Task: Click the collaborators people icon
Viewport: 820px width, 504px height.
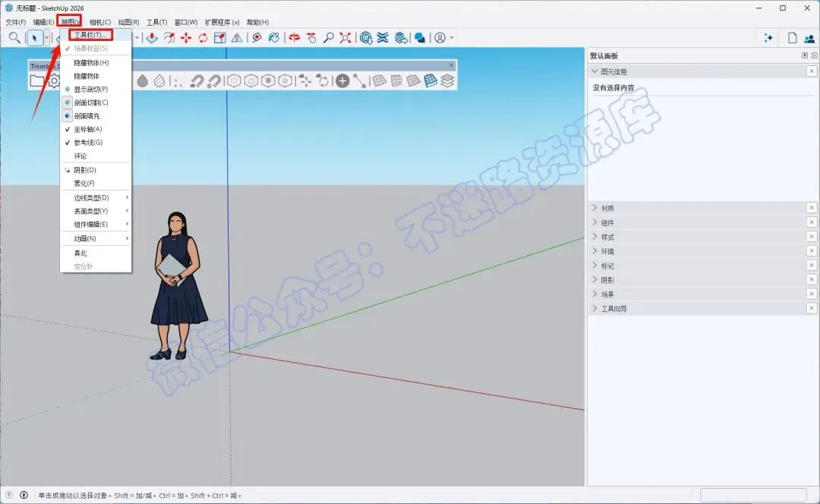Action: 809,38
